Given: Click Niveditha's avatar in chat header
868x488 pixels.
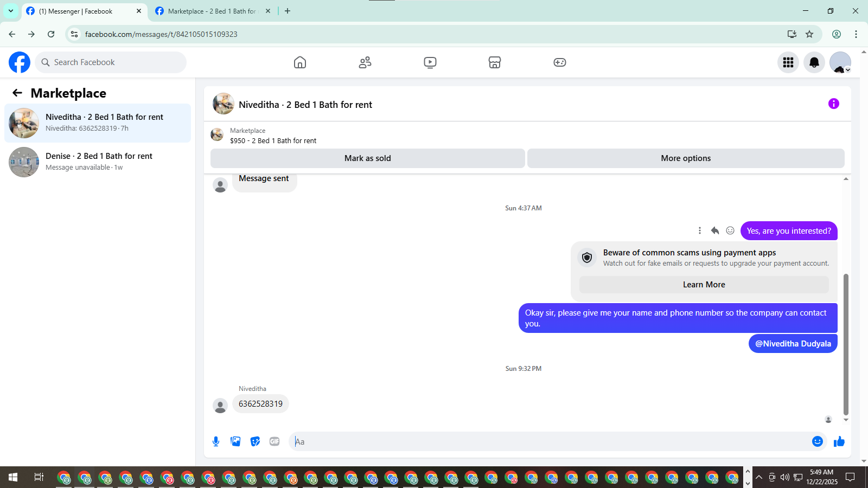Looking at the screenshot, I should (224, 104).
